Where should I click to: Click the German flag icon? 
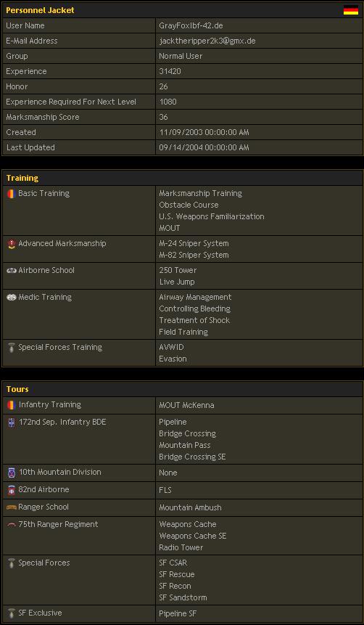350,10
